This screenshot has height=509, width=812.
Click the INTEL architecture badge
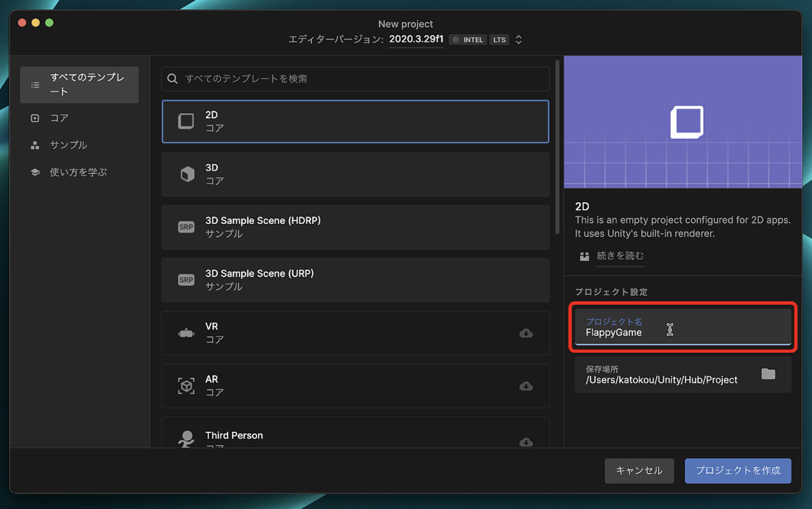click(x=468, y=39)
